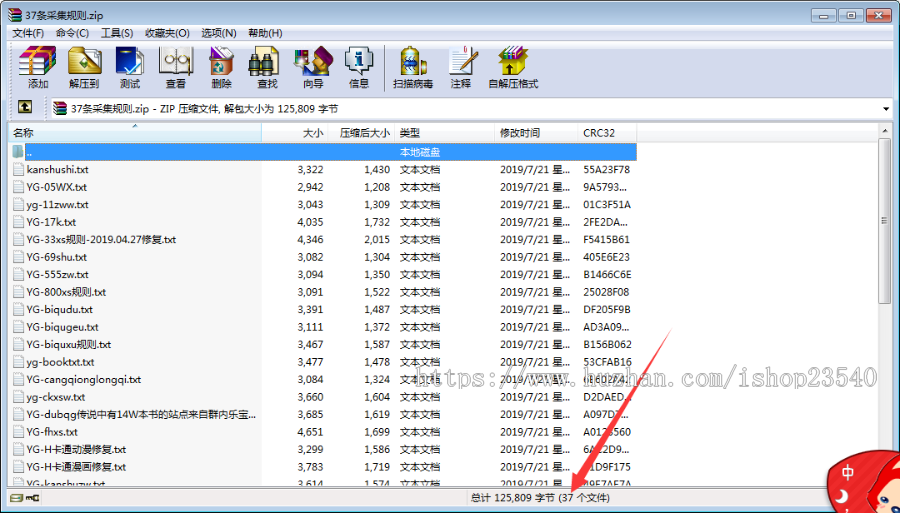Click the up-one-level folder arrow icon
The height and width of the screenshot is (513, 900).
(25, 107)
